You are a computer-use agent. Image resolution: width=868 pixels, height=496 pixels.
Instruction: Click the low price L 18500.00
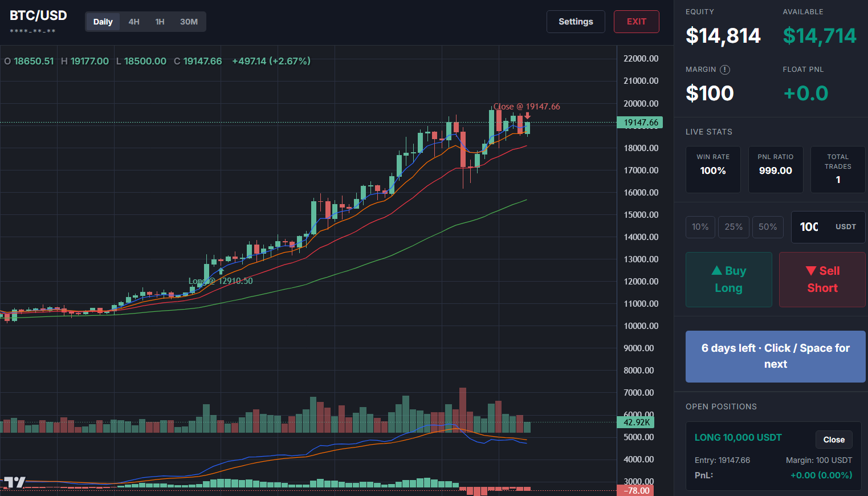click(141, 61)
